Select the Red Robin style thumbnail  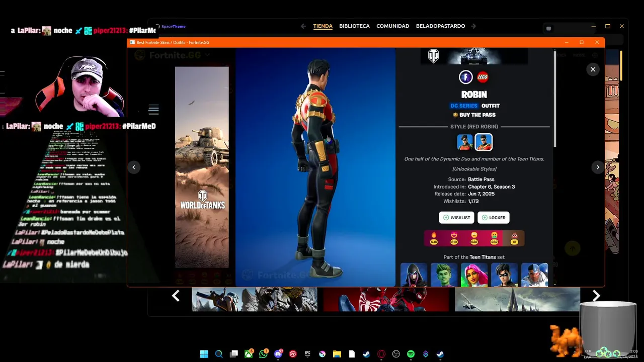click(x=484, y=142)
